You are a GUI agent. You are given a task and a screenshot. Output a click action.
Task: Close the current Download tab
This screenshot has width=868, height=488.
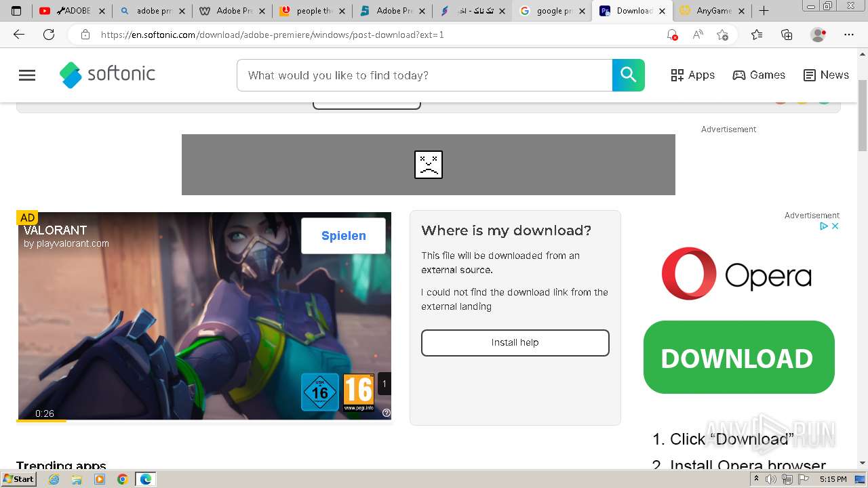pyautogui.click(x=663, y=11)
